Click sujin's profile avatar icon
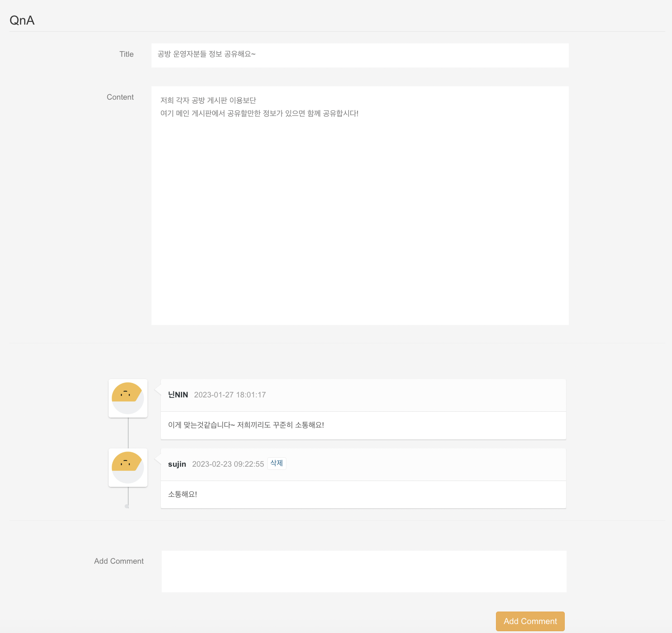 [x=128, y=467]
